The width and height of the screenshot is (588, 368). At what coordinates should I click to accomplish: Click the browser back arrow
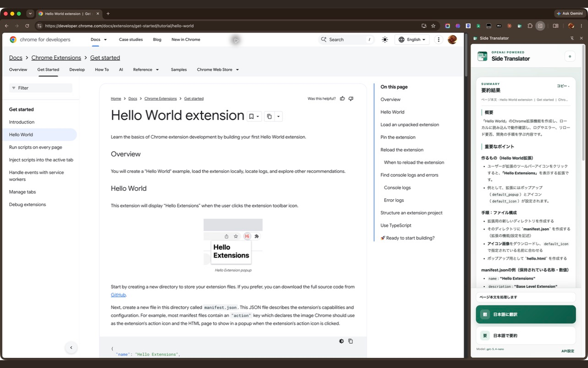7,26
